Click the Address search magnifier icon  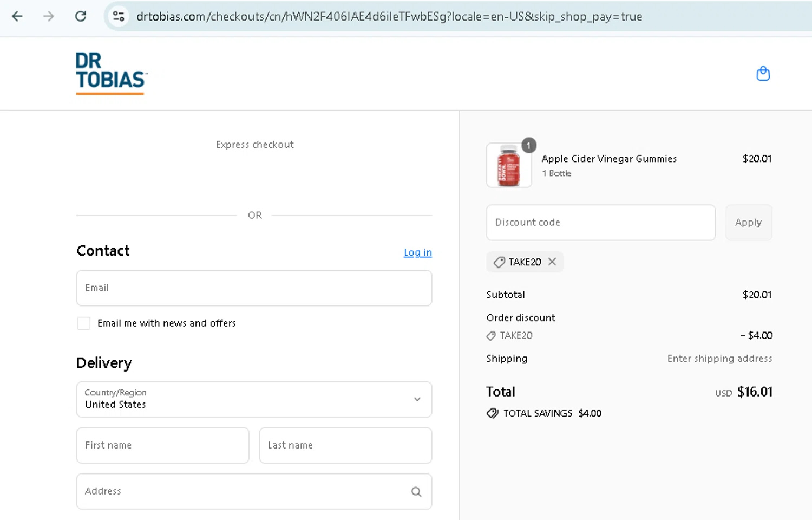click(416, 492)
